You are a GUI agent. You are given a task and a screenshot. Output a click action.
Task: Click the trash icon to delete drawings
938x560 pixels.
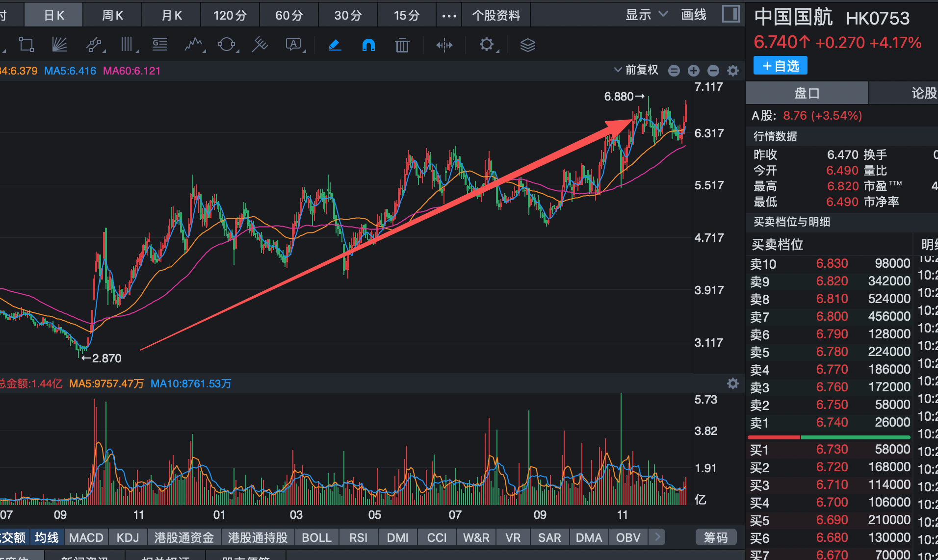point(402,45)
